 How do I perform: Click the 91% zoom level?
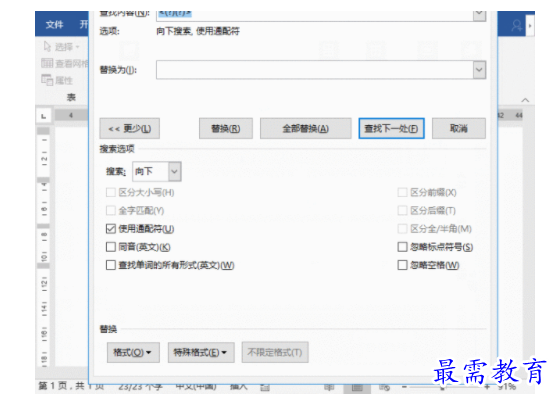(507, 387)
